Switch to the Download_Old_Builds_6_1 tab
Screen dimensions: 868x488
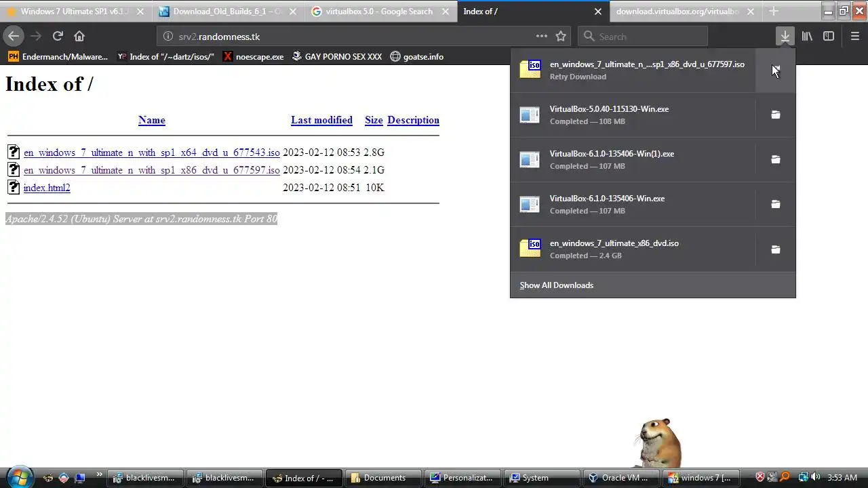pos(228,12)
